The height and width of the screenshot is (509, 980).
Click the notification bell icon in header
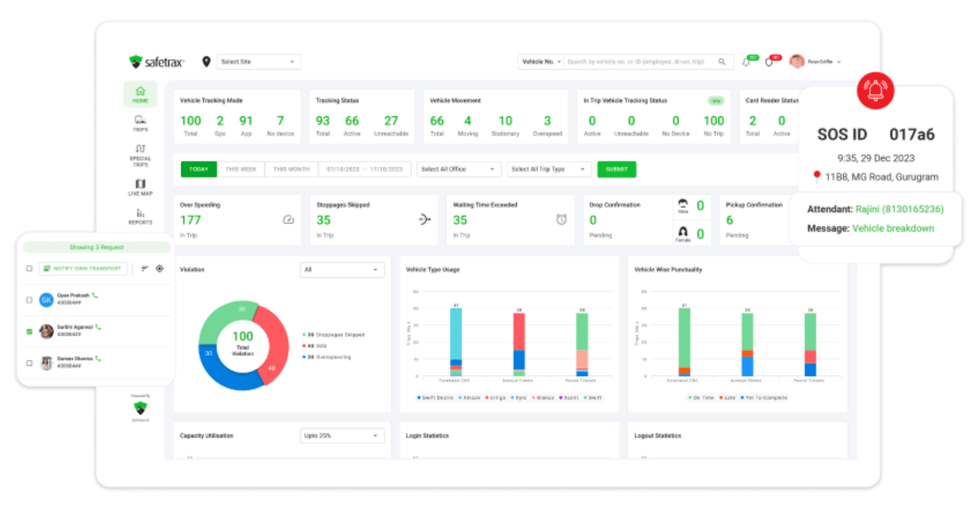coord(746,62)
